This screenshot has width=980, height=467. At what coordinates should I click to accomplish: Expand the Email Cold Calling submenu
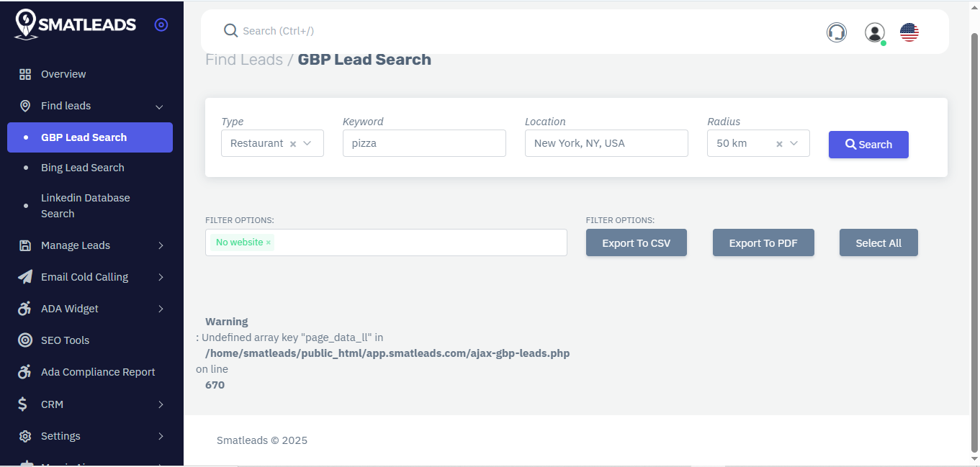coord(161,277)
